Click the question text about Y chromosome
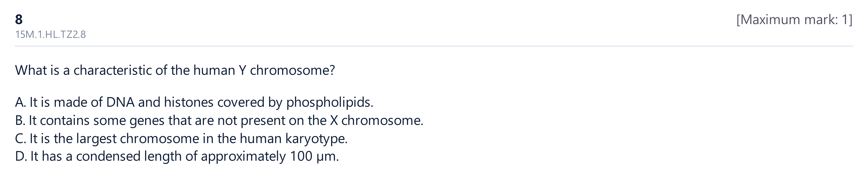The image size is (868, 179). pos(175,70)
